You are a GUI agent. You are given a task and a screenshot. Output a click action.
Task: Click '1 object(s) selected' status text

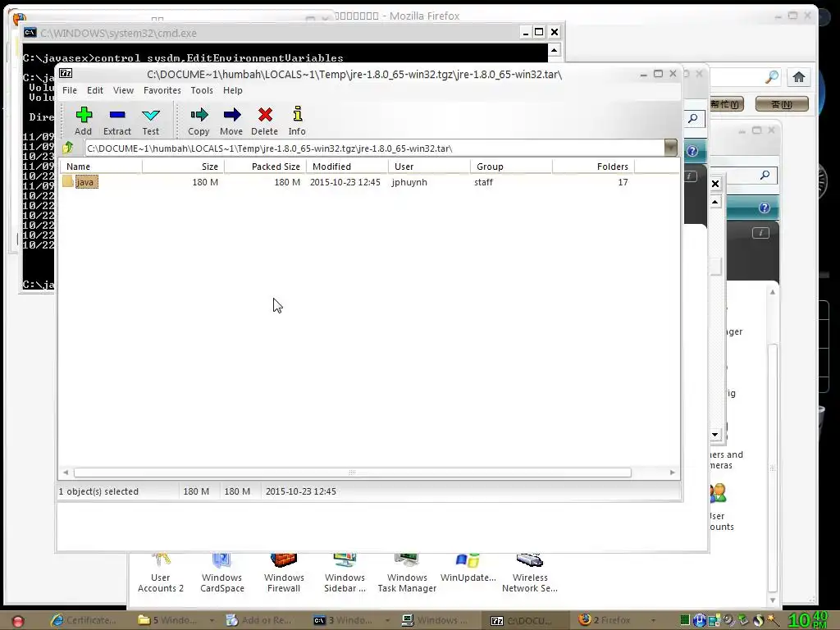98,491
